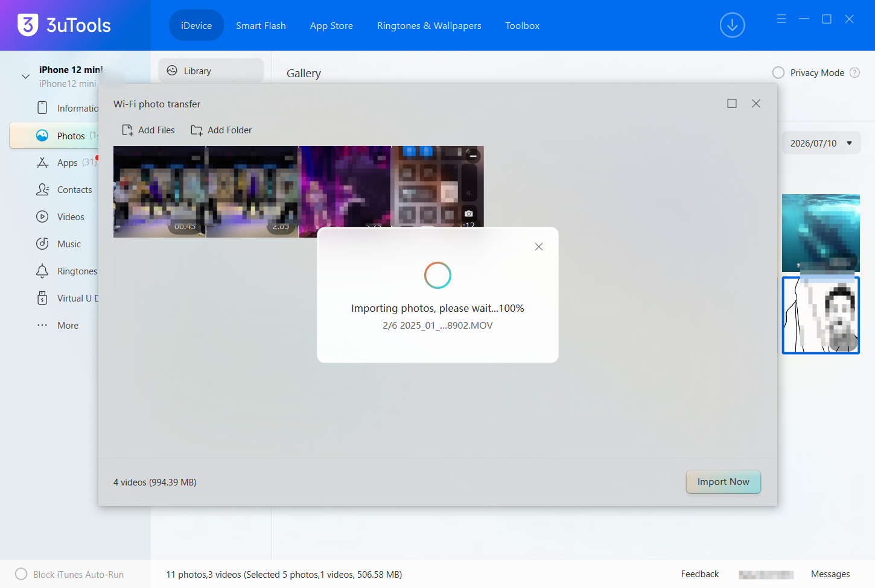
Task: Click the '4 videos (994.39 MB)' text
Action: point(155,482)
